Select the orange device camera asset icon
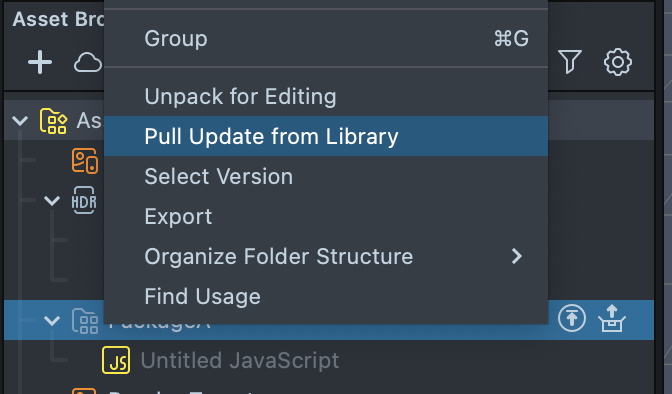This screenshot has width=672, height=394. point(85,161)
